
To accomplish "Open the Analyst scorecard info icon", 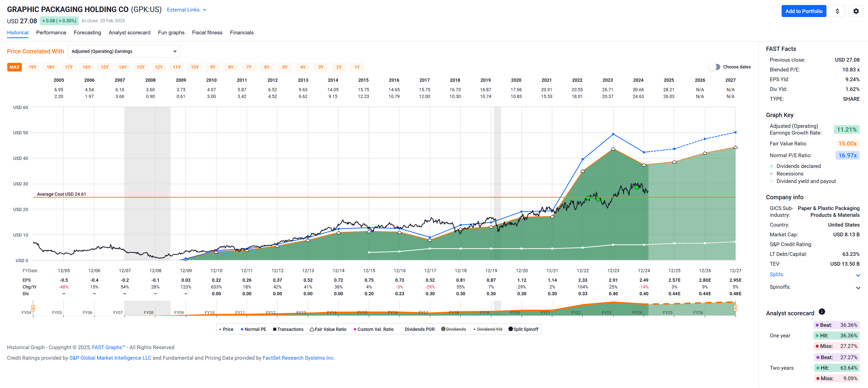I will tap(822, 311).
